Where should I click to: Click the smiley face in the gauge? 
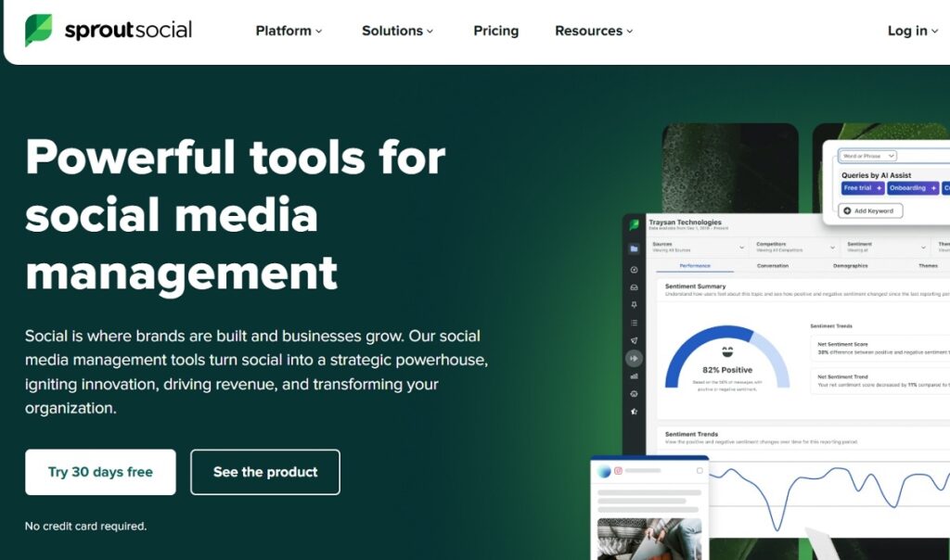[727, 351]
